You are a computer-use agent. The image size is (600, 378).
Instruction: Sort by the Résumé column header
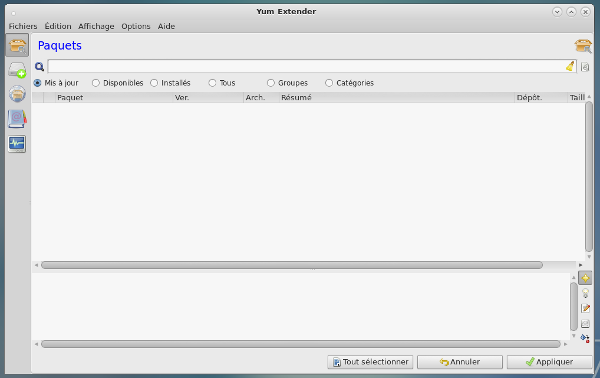396,98
